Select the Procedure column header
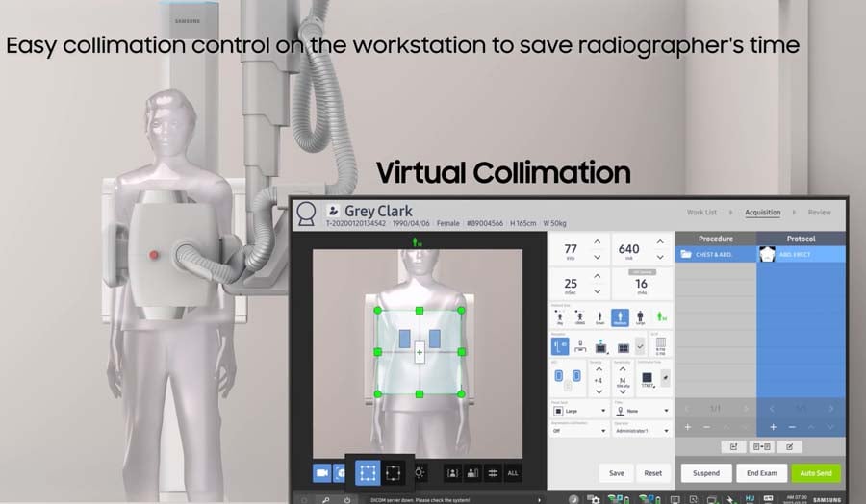 (716, 239)
